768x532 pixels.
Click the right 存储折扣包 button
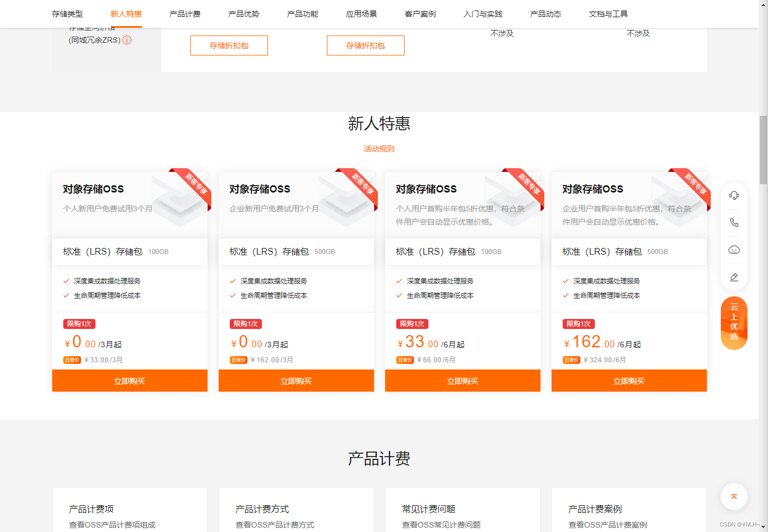pyautogui.click(x=366, y=45)
